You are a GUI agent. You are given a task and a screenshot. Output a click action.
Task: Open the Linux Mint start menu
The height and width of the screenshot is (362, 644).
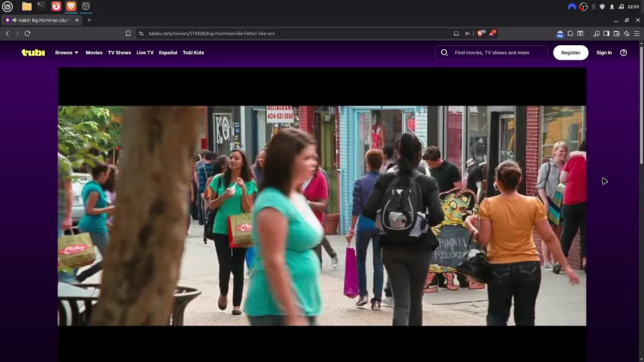(x=9, y=7)
